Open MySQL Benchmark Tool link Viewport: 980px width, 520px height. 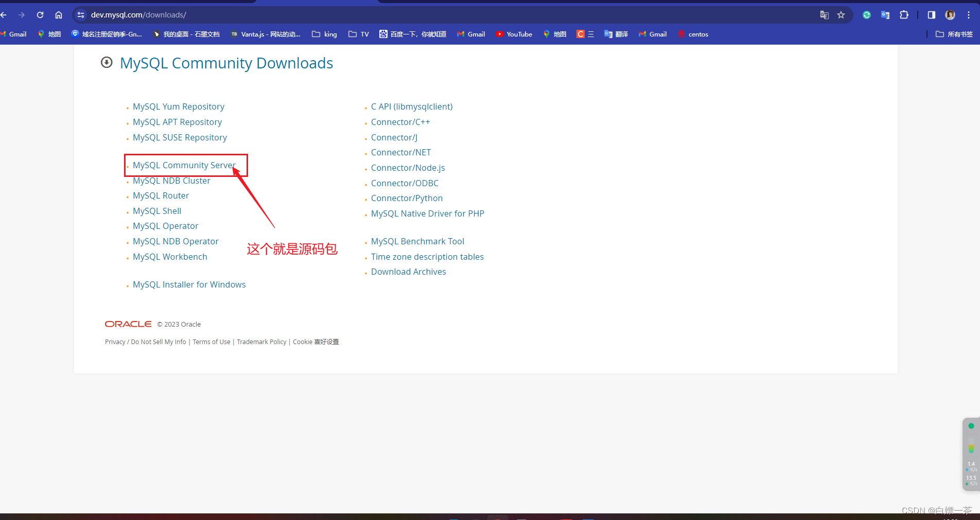pyautogui.click(x=417, y=241)
